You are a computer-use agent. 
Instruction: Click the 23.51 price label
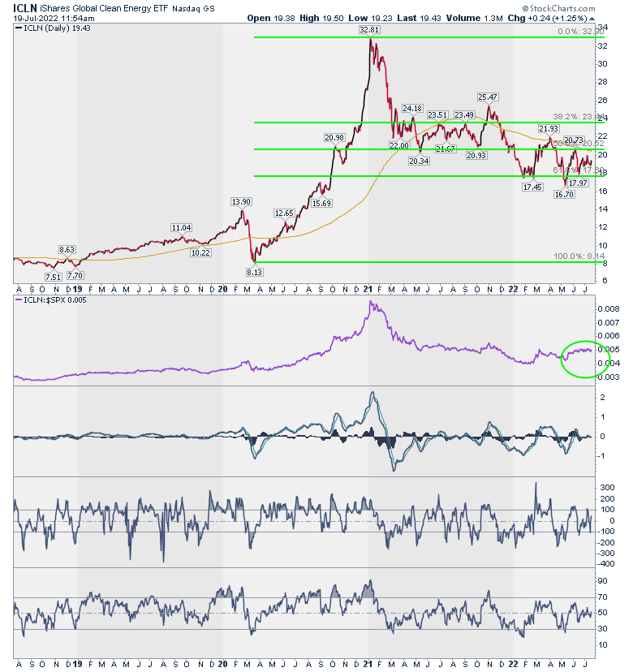(x=437, y=115)
